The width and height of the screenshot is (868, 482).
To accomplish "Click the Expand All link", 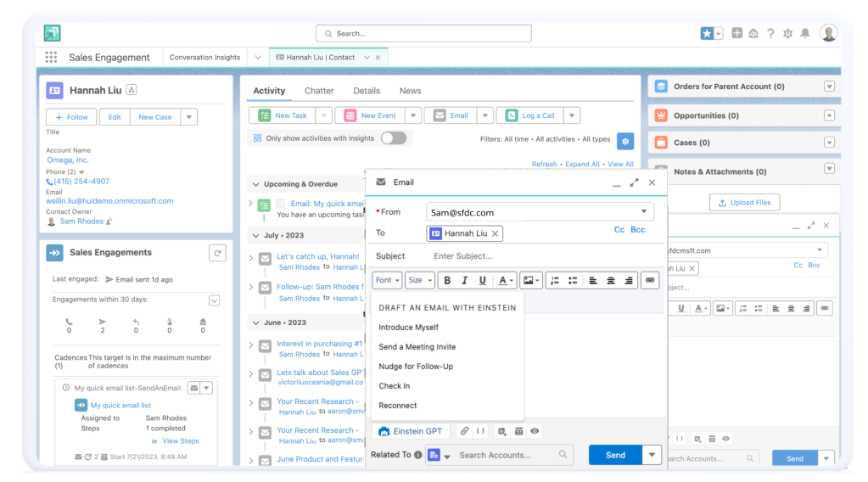I will (582, 165).
